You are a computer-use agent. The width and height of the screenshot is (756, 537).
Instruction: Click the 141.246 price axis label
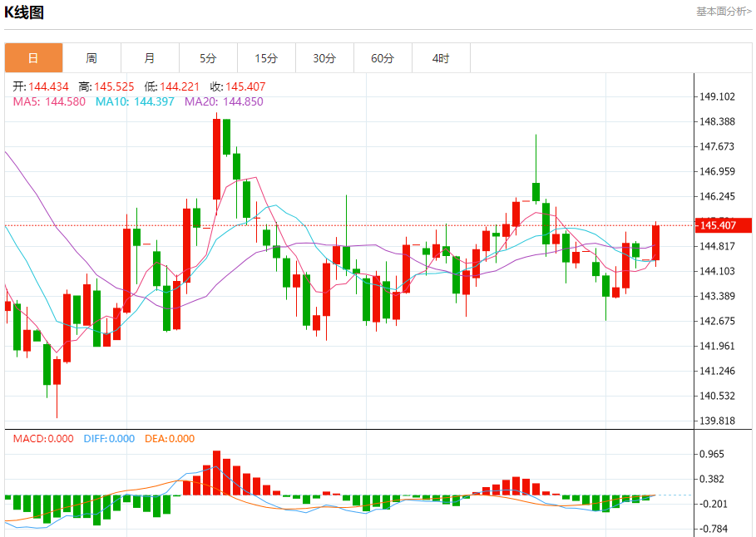[717, 371]
